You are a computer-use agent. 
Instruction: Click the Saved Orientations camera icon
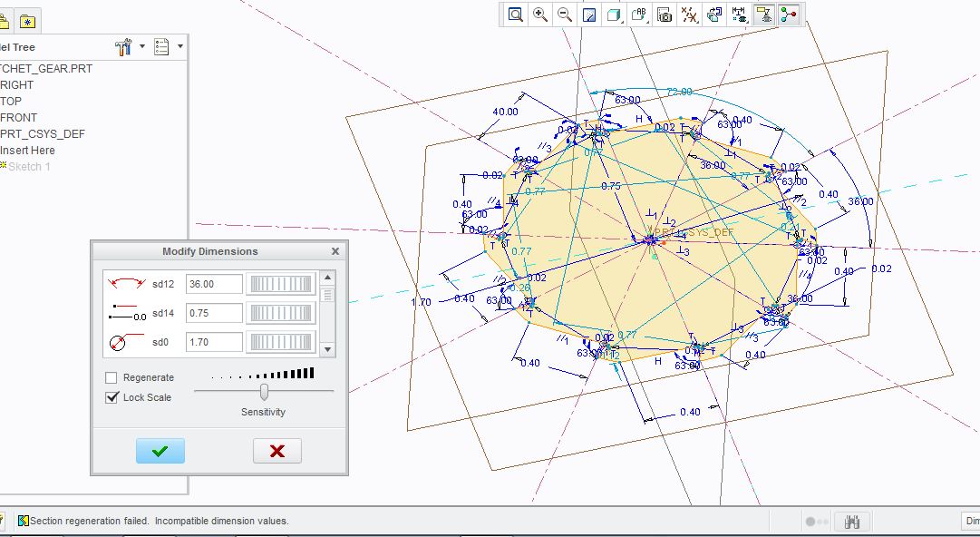click(665, 15)
